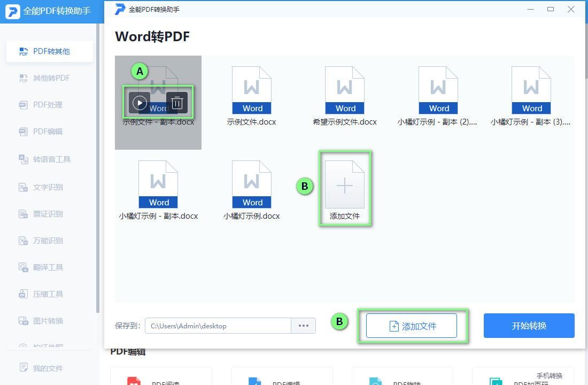
Task: Open the 转语音工具 sidebar tool
Action: pos(49,159)
